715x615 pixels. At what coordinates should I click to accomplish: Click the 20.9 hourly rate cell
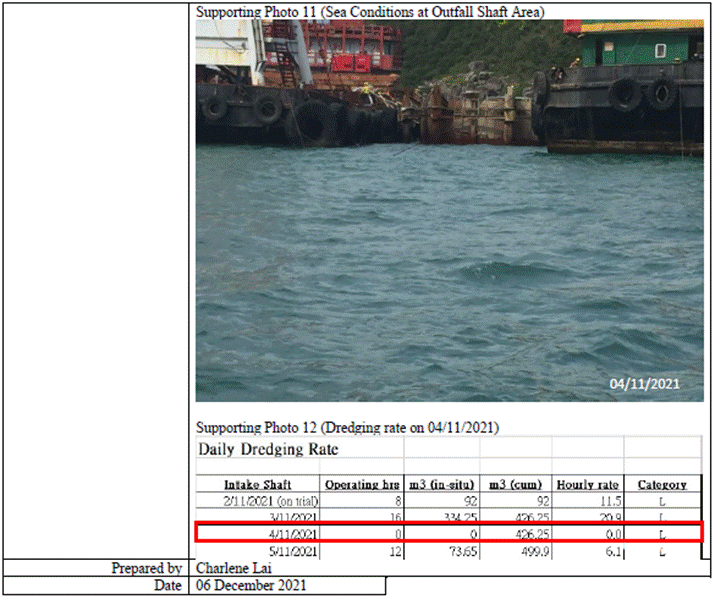pos(606,517)
